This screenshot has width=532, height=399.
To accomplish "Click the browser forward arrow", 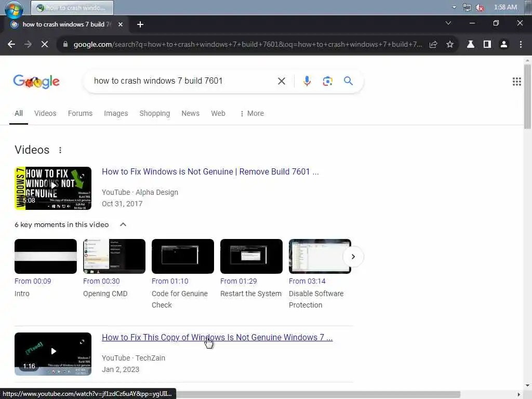I will (x=28, y=45).
